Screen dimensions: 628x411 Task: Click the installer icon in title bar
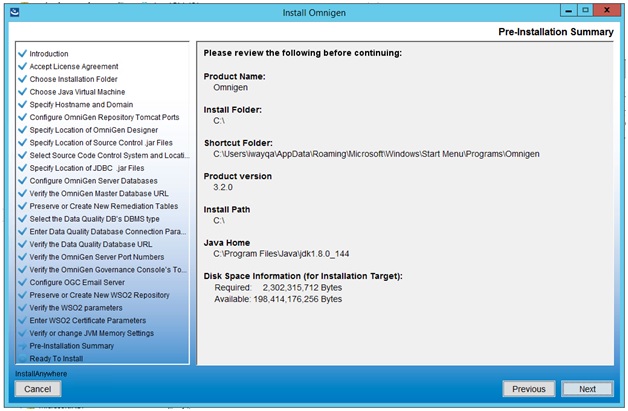(14, 12)
